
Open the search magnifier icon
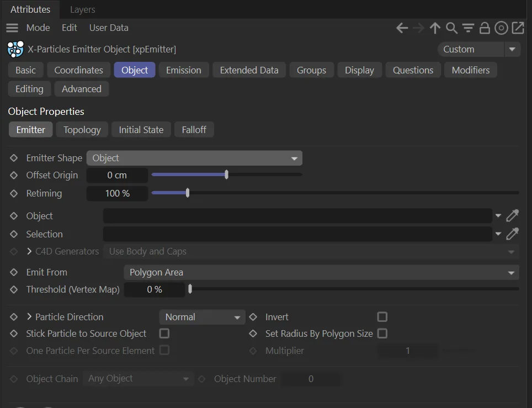451,28
